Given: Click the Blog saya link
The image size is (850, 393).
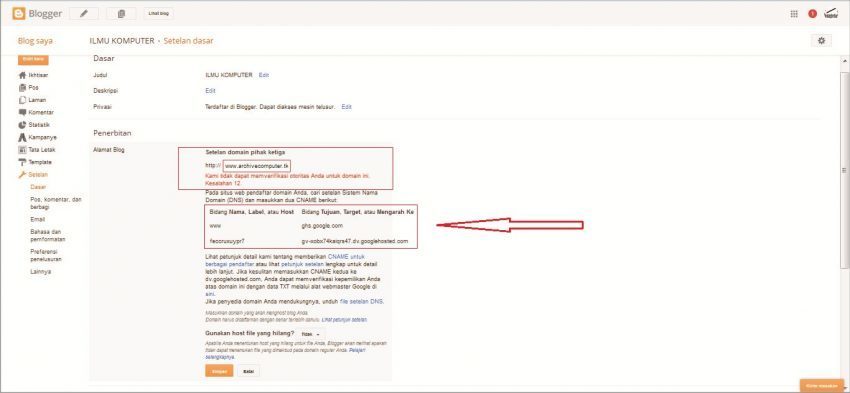Looking at the screenshot, I should 35,41.
